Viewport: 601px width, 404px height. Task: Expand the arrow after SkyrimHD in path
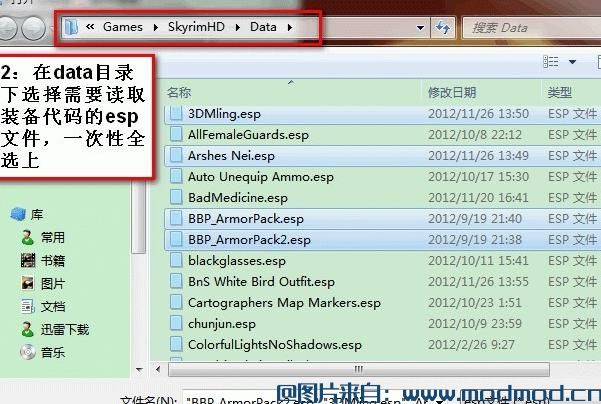[238, 28]
